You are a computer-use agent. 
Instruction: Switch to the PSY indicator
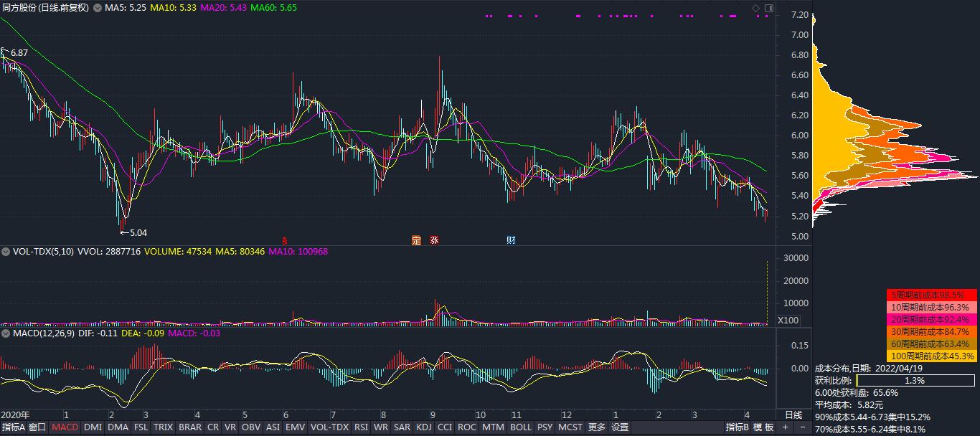point(545,427)
